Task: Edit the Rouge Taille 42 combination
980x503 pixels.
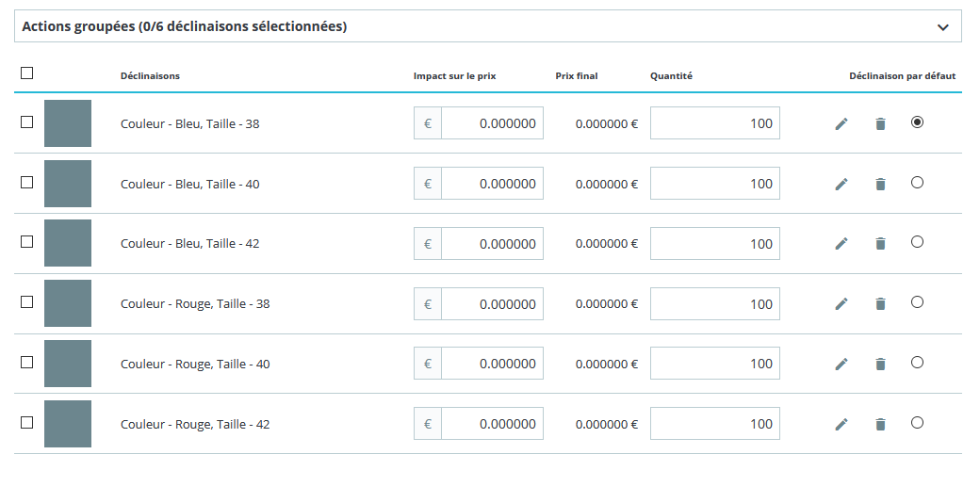Action: [841, 425]
